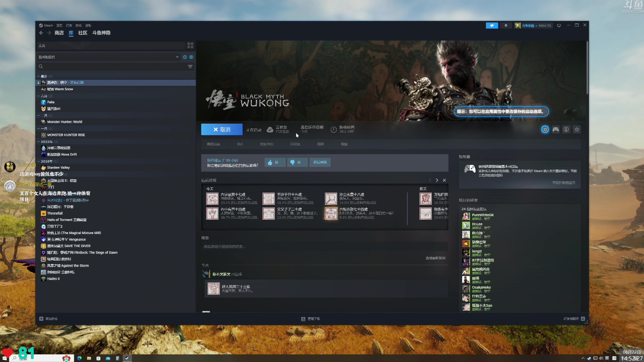The image size is (644, 362).
Task: Click the activity post input field
Action: [325, 247]
